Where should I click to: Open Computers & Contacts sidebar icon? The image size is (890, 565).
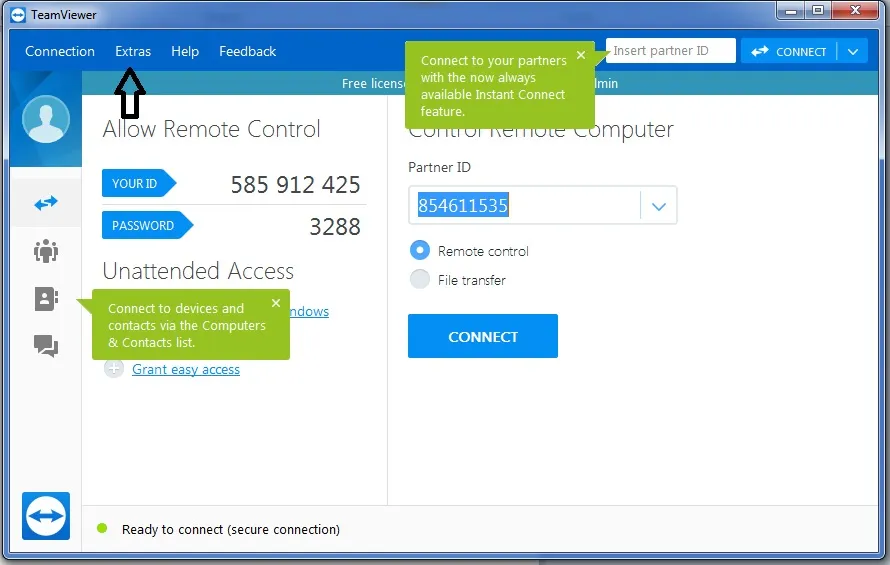coord(46,299)
